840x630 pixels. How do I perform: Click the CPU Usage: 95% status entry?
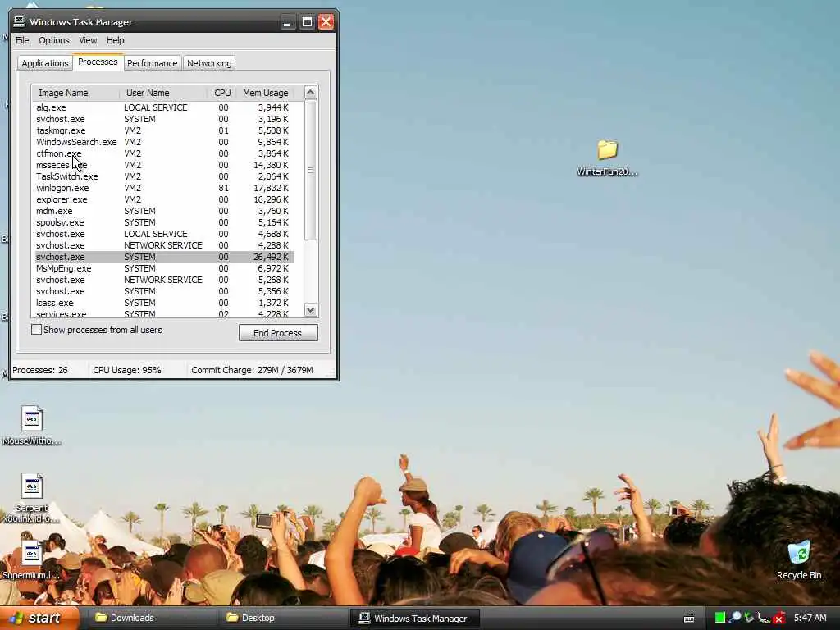(127, 370)
